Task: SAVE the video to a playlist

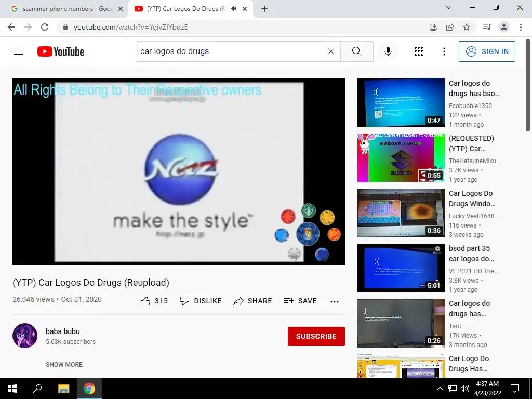Action: coord(300,301)
